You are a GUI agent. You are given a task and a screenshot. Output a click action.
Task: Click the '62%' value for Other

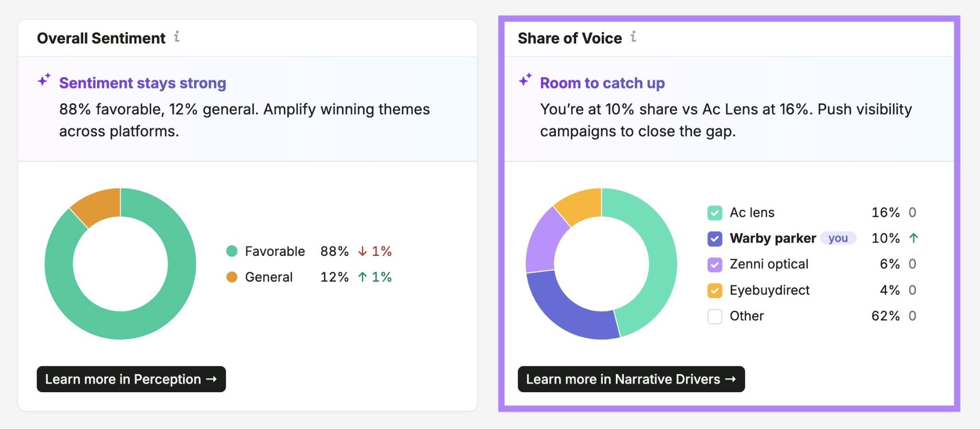click(886, 316)
